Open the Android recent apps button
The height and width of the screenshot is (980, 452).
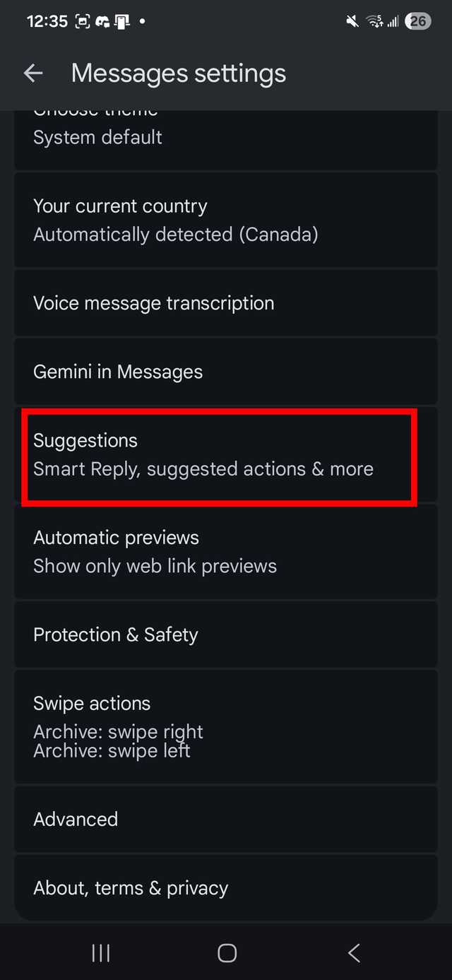point(101,953)
